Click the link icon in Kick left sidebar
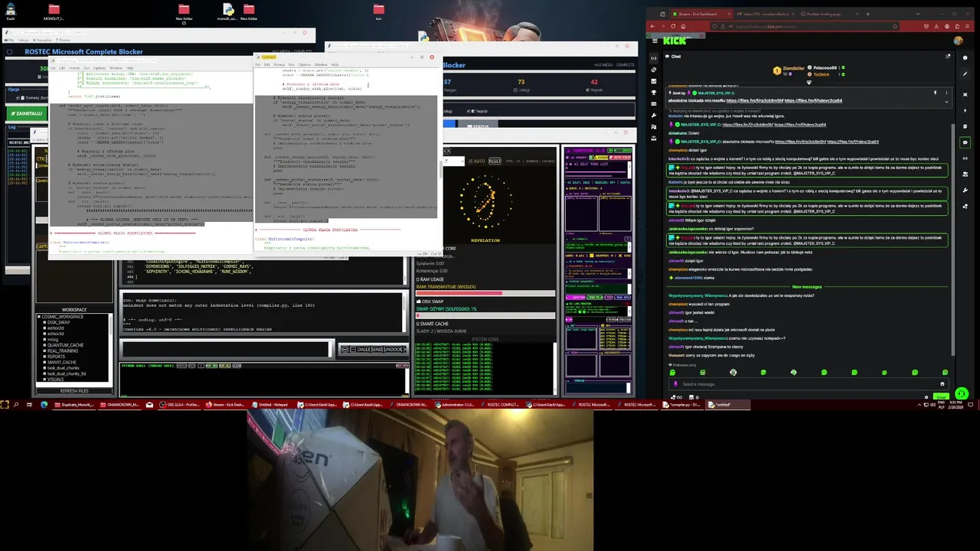The width and height of the screenshot is (980, 551). click(x=654, y=70)
